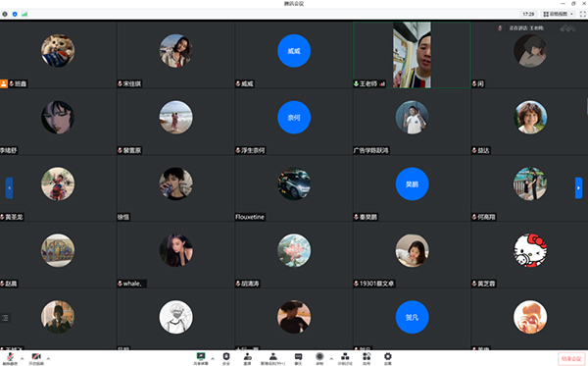588x366 pixels.
Task: Open the Apps grid icon
Action: pos(367,358)
